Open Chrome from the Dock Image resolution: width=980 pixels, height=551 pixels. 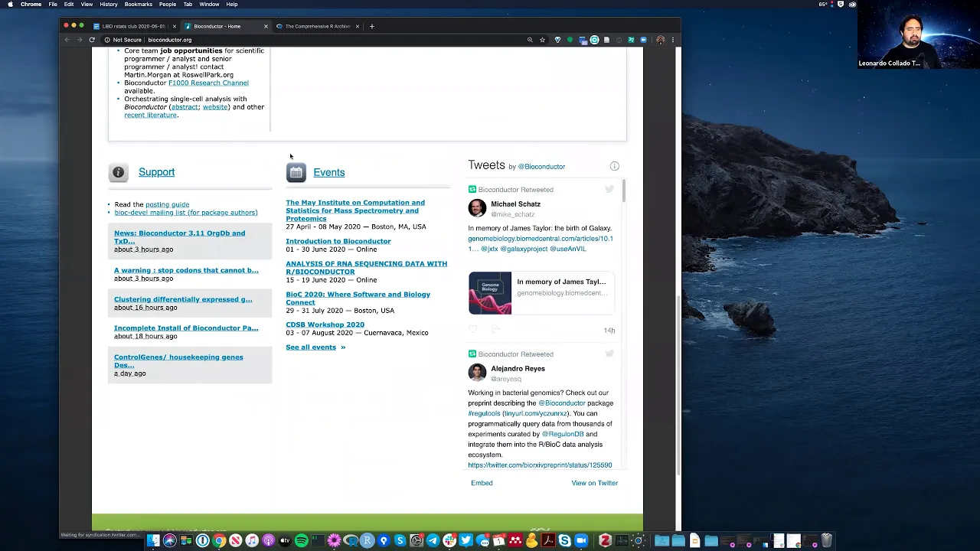(x=218, y=541)
